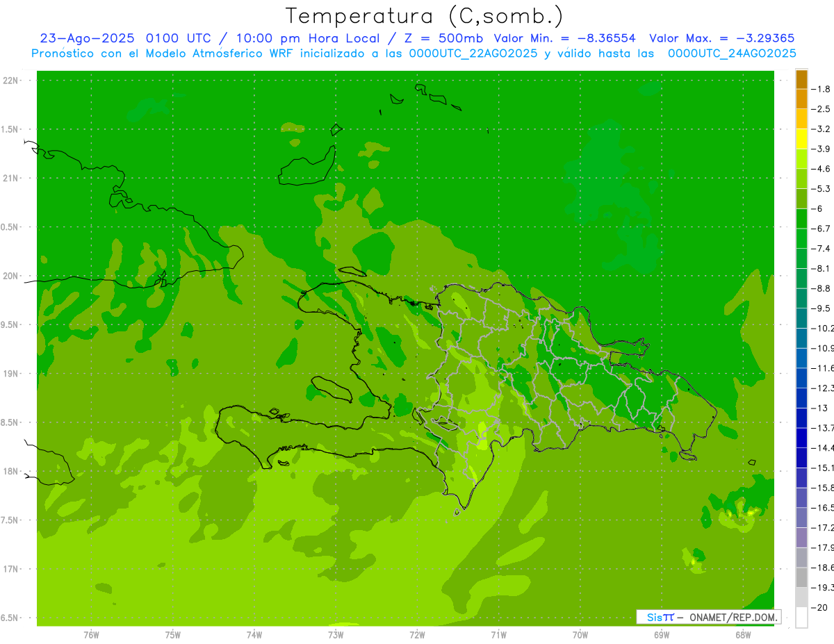Click the '18N' latitude label

10,471
